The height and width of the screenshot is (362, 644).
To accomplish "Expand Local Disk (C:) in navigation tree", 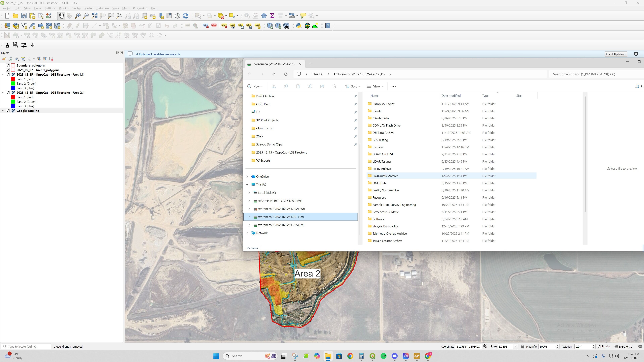I will click(x=249, y=193).
